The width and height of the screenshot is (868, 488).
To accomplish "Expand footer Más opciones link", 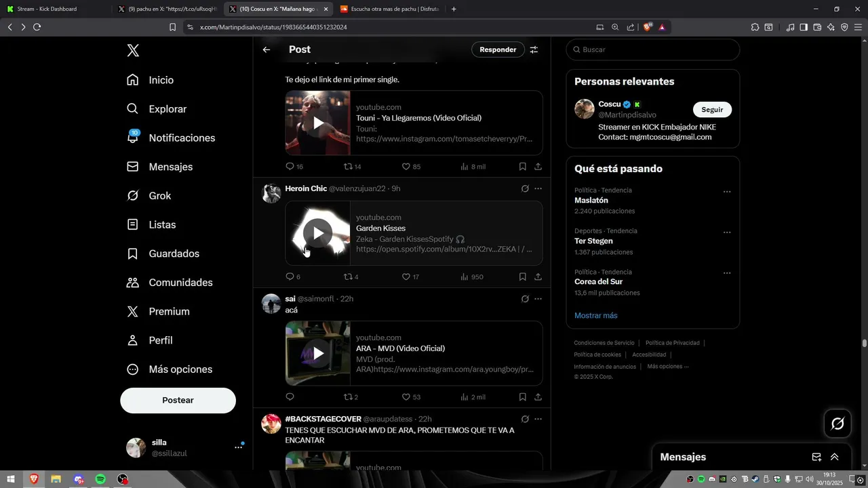I will point(668,367).
